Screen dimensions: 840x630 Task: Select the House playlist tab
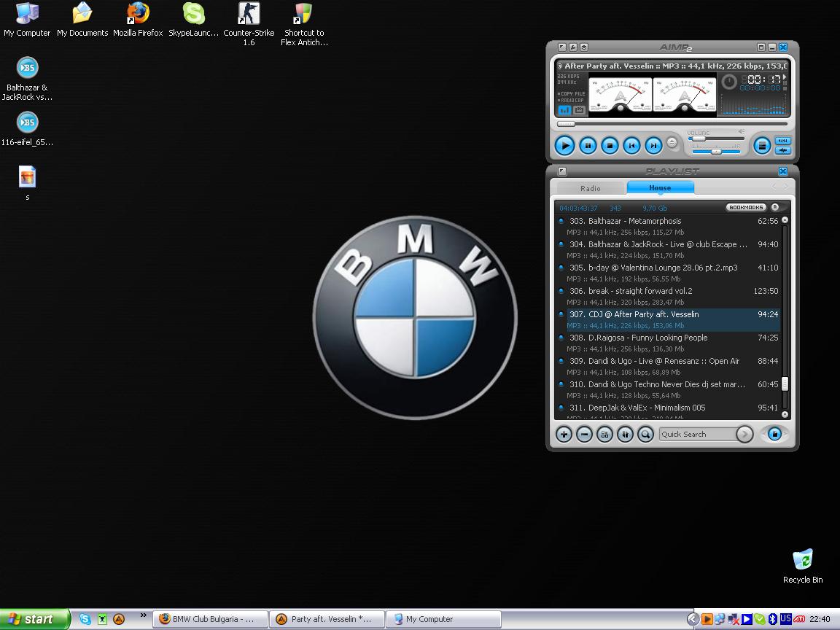660,187
